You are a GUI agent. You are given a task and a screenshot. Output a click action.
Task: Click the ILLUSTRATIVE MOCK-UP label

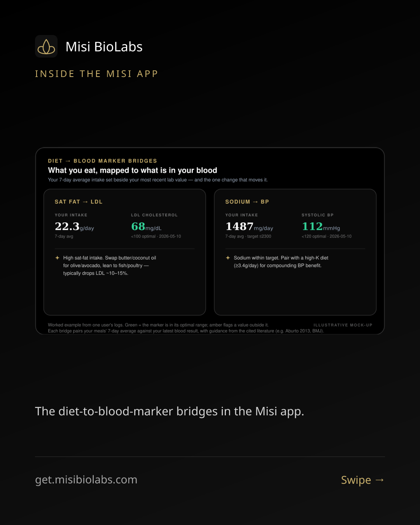point(343,325)
